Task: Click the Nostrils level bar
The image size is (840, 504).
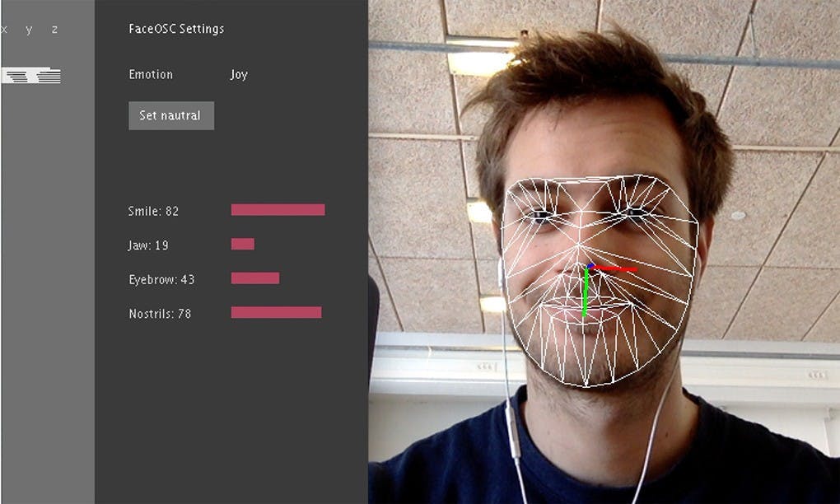Action: [277, 312]
